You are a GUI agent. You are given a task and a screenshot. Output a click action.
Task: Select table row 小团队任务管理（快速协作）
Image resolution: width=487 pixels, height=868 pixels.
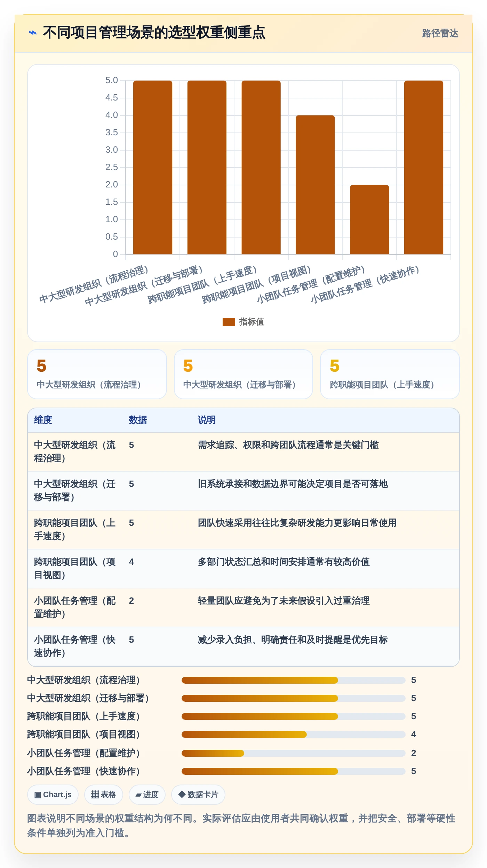coord(243,646)
